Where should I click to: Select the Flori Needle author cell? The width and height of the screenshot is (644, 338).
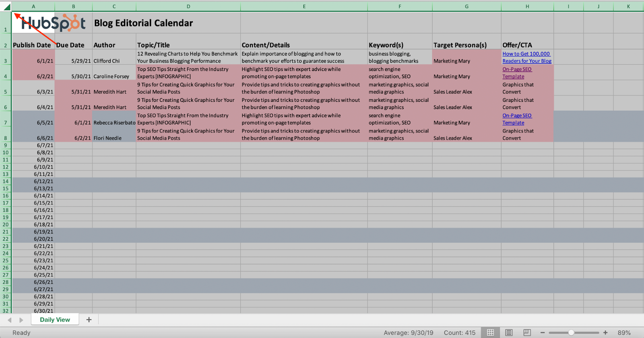click(114, 134)
